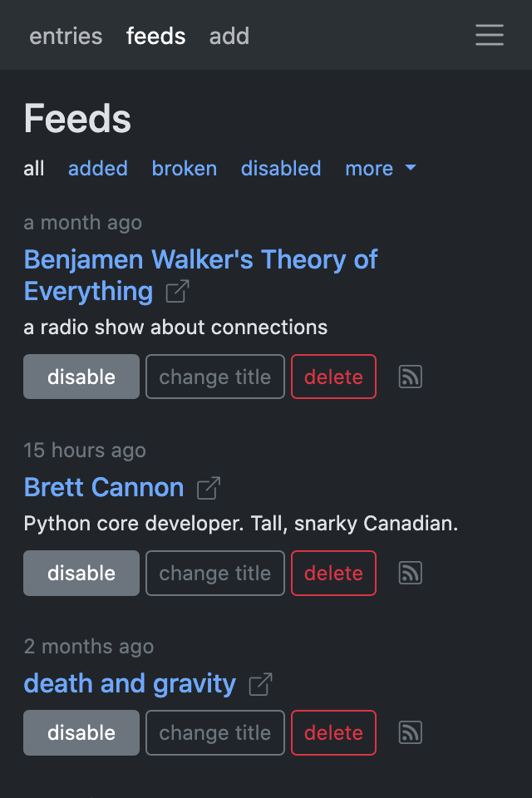Image resolution: width=532 pixels, height=798 pixels.
Task: Delete the Benjamen Walker feed
Action: click(333, 376)
